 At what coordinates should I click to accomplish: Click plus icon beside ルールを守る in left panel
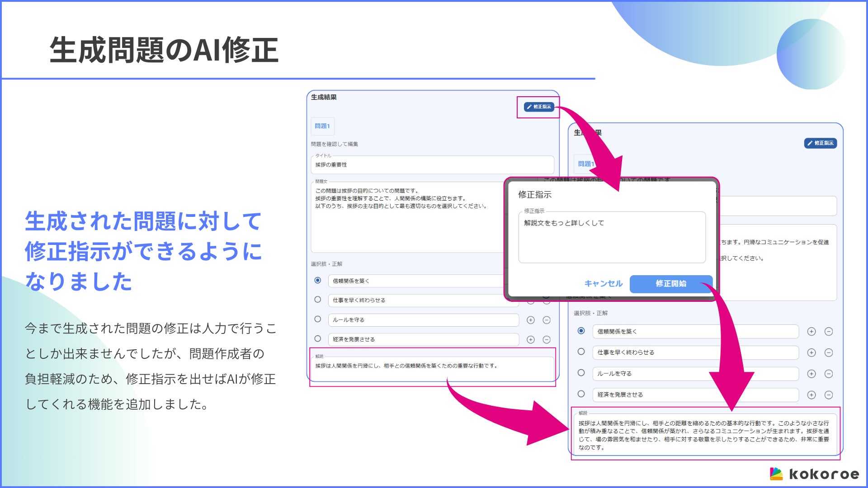pyautogui.click(x=531, y=320)
